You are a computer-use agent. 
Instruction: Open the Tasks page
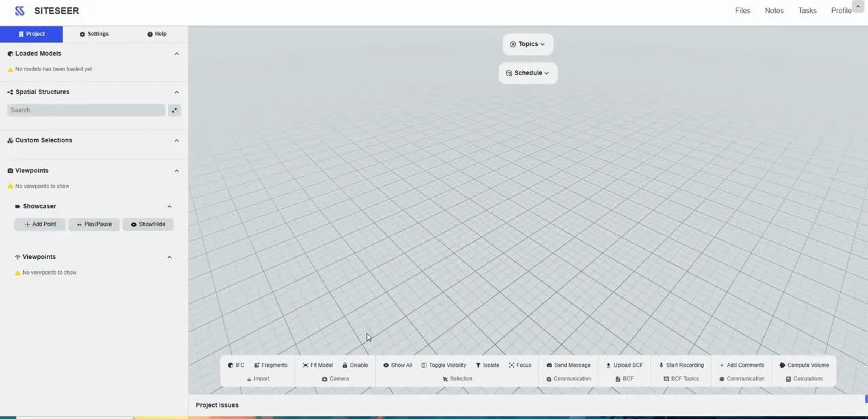pyautogui.click(x=807, y=11)
